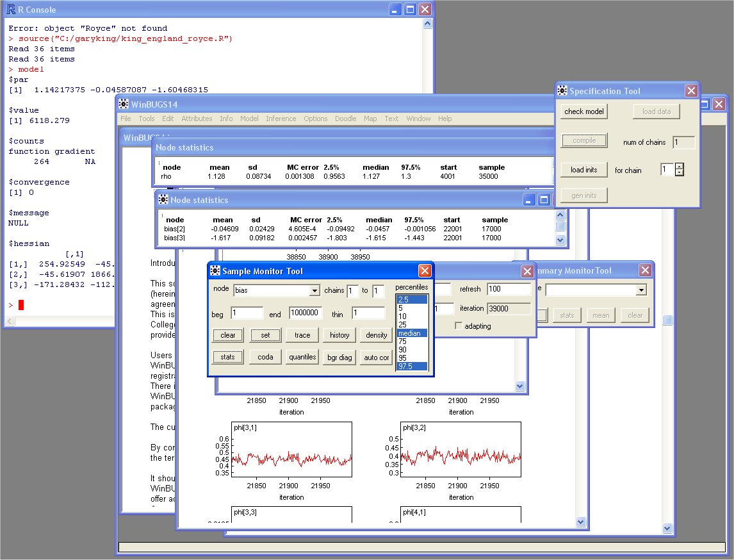Close the Specification Tool window

tap(691, 91)
